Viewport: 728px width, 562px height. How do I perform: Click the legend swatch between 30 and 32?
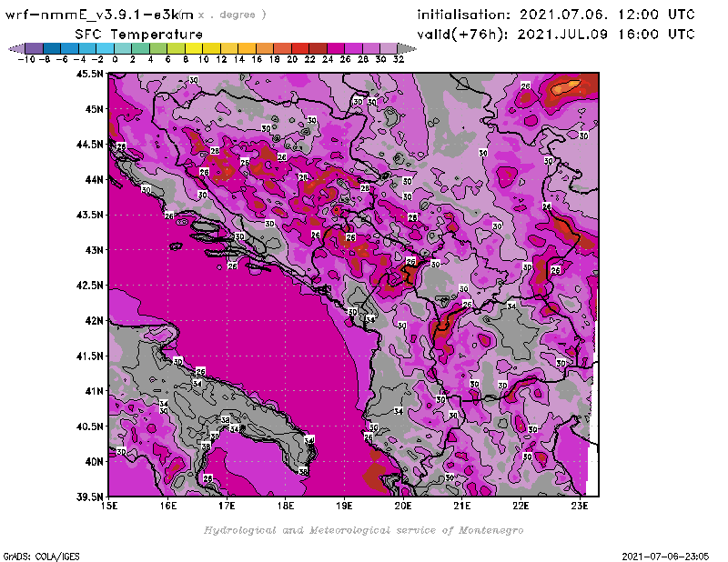(x=389, y=48)
